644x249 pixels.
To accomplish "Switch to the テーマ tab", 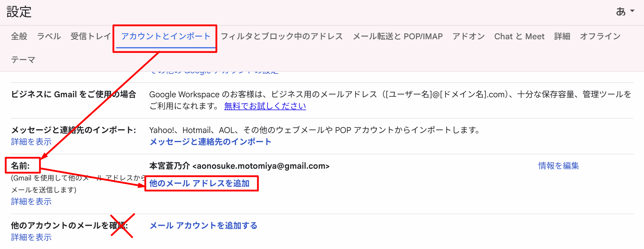I will [x=23, y=60].
